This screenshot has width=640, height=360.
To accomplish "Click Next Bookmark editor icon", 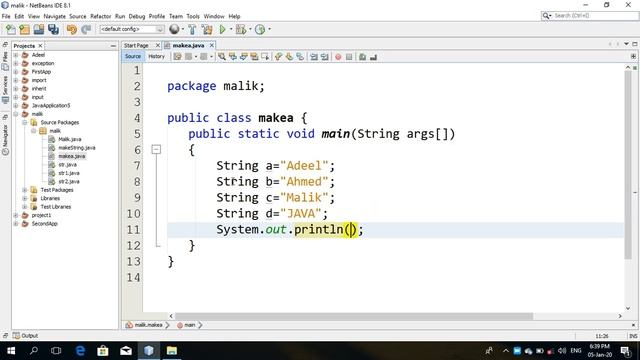I will pyautogui.click(x=289, y=57).
